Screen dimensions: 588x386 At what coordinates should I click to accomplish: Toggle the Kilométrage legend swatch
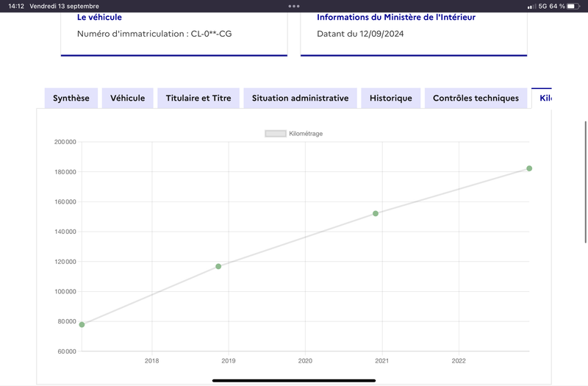coord(276,134)
